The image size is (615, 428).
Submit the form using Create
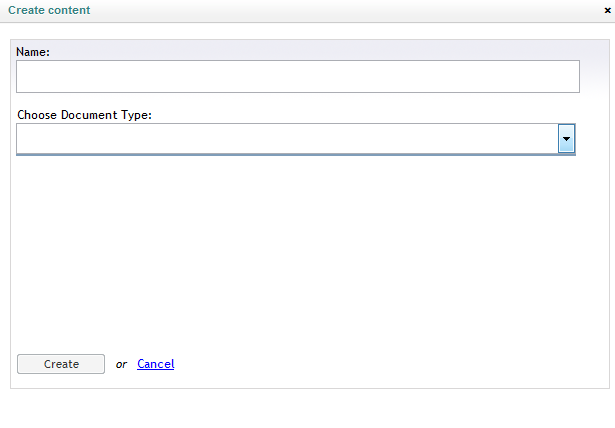point(61,364)
